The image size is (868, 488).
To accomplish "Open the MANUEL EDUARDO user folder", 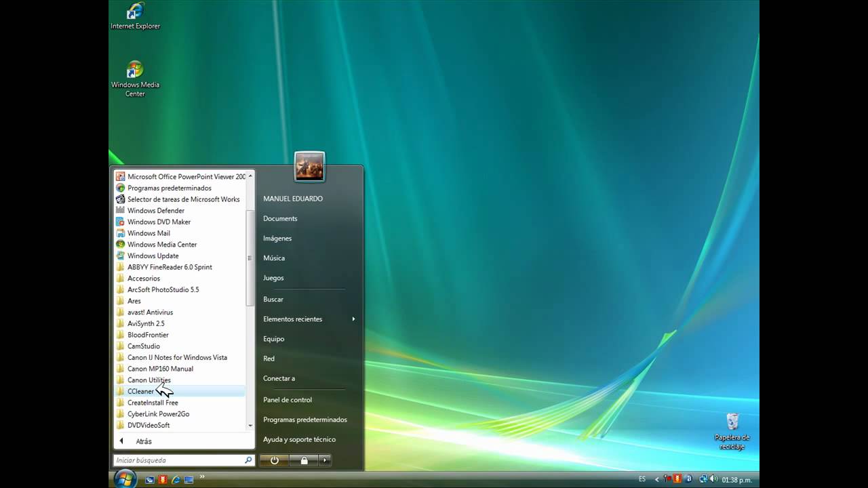I will click(293, 199).
